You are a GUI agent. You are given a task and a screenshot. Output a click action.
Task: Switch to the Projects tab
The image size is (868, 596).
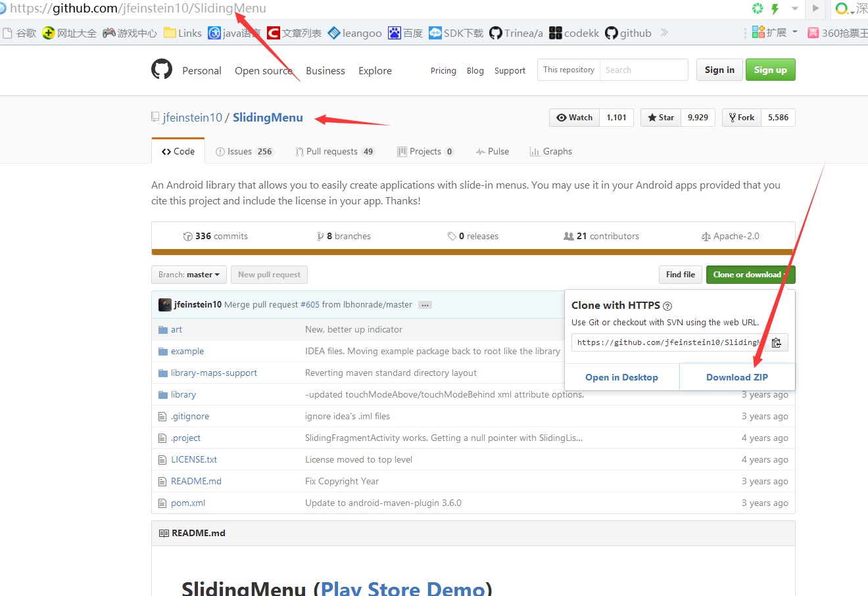click(425, 151)
